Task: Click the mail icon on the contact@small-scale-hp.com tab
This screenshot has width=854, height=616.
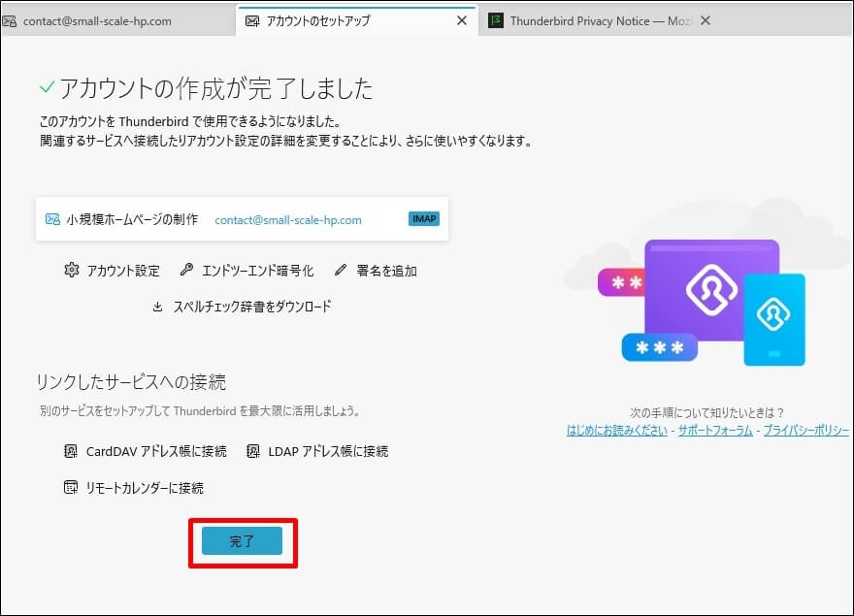Action: pyautogui.click(x=10, y=21)
